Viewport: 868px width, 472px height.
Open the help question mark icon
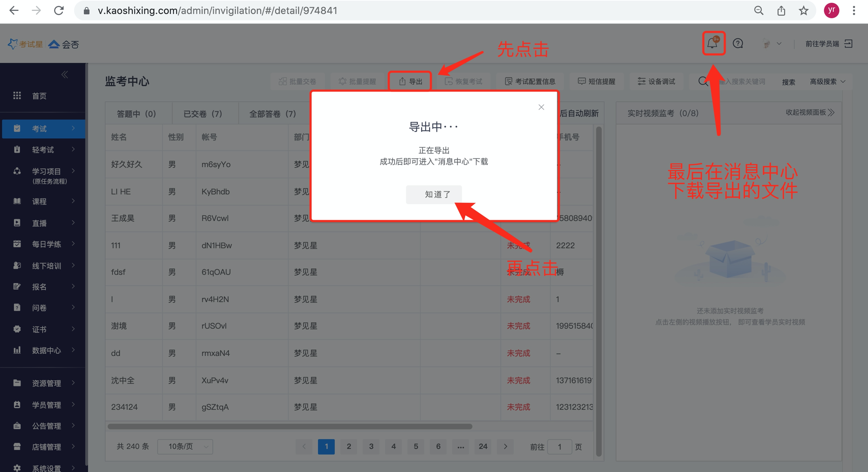pos(738,43)
